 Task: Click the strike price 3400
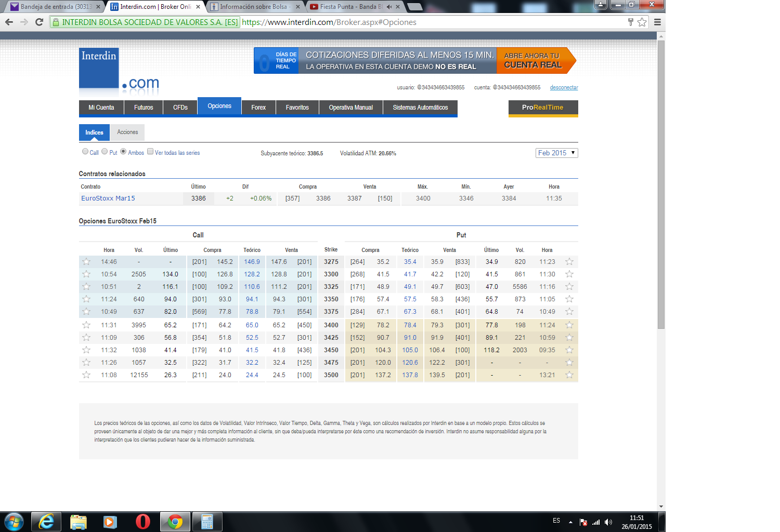click(331, 325)
